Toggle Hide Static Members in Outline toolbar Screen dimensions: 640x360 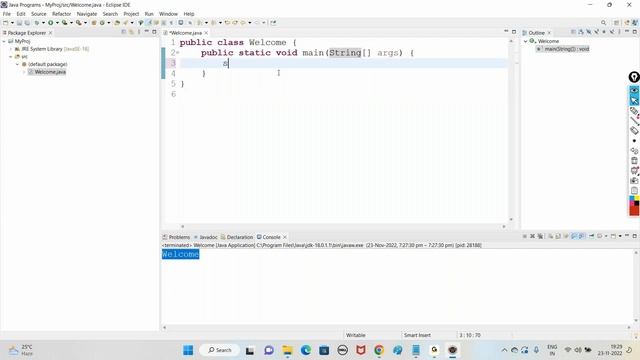pyautogui.click(x=596, y=32)
